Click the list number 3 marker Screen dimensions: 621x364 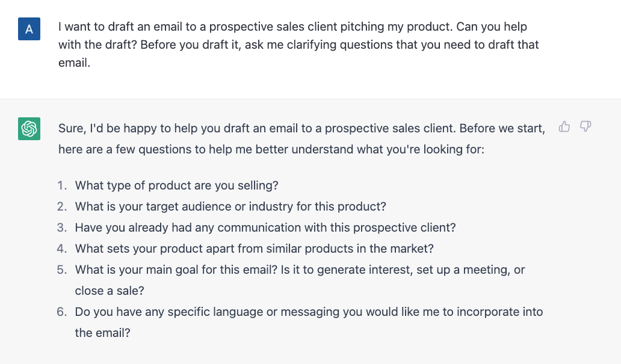point(62,227)
